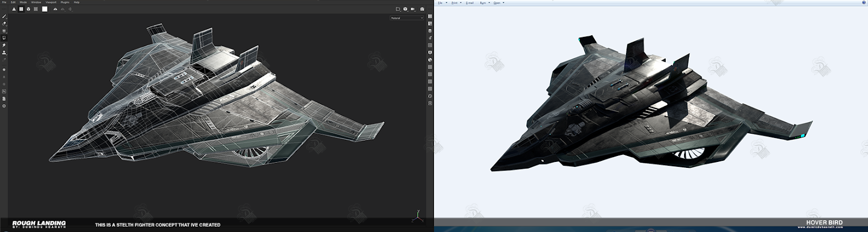Click the screenshot camera icon

coord(422,9)
